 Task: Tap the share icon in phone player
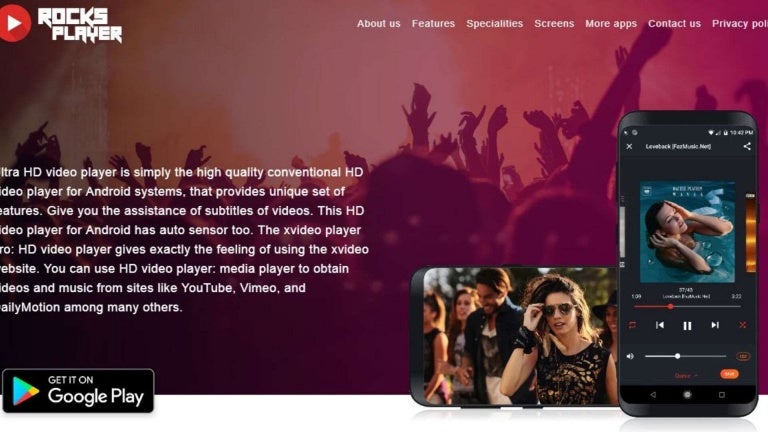[x=747, y=146]
